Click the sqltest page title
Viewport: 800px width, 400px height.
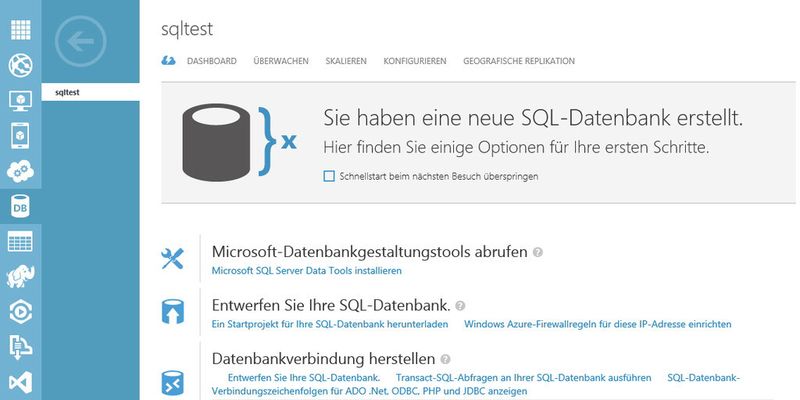tap(187, 30)
